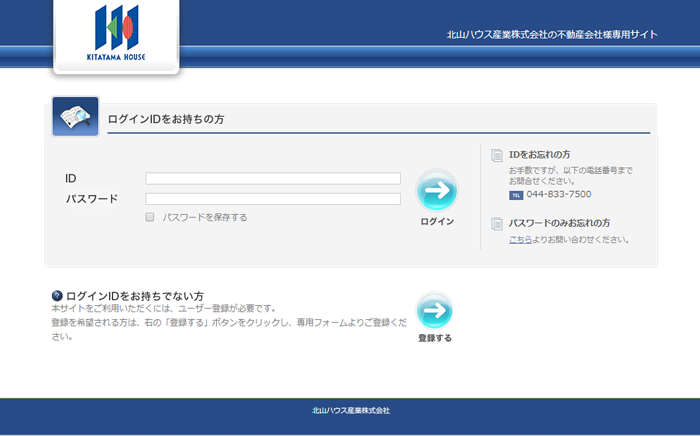Click the パスワード field label

coord(92,199)
